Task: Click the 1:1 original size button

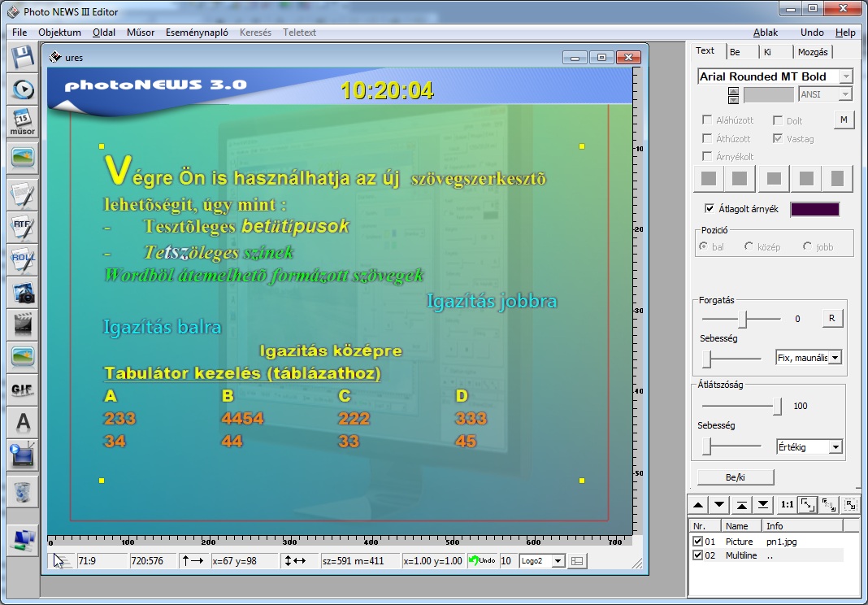Action: (x=786, y=504)
